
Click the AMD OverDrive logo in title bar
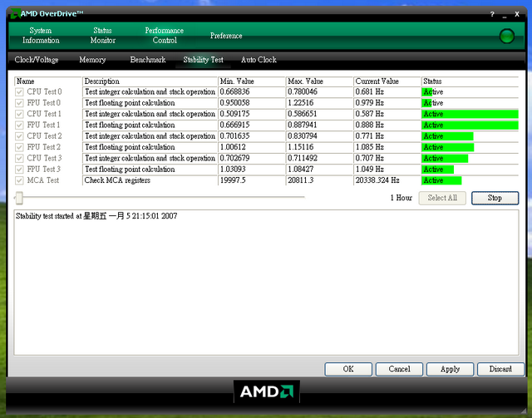tap(15, 13)
